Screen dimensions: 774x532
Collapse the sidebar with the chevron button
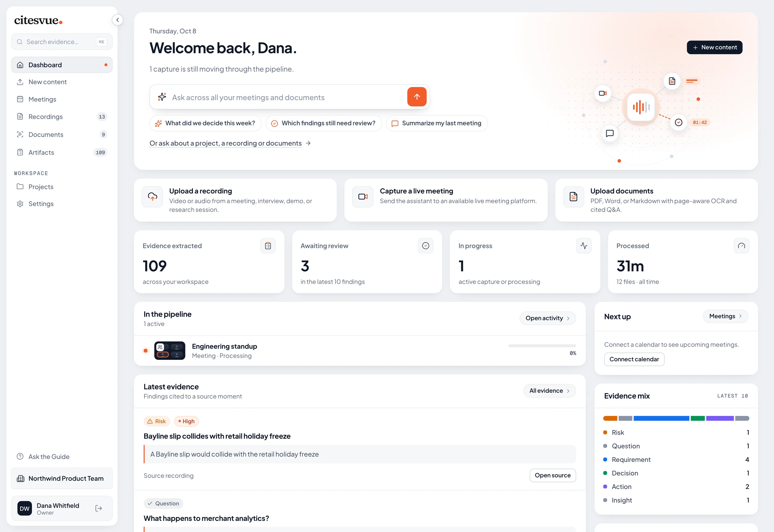(x=117, y=20)
